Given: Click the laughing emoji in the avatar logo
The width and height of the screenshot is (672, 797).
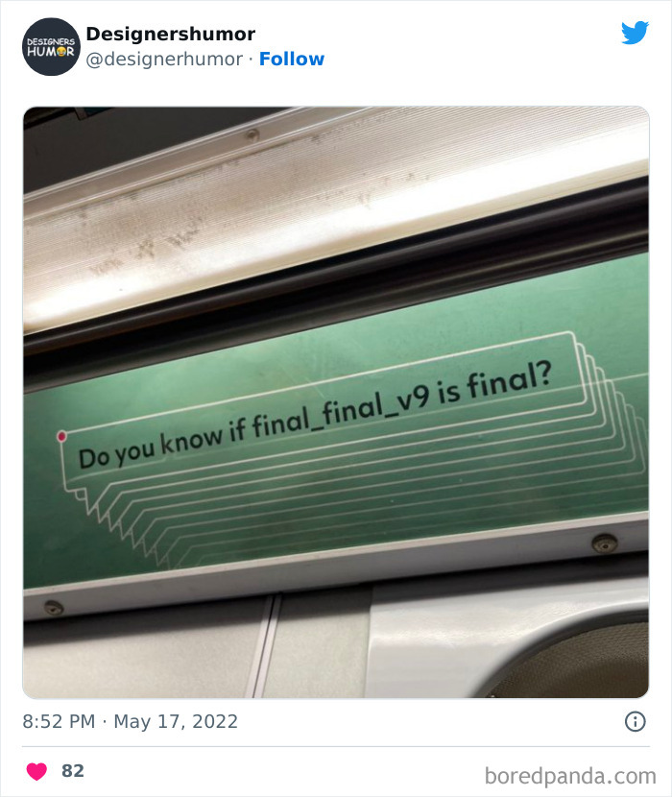Looking at the screenshot, I should click(x=61, y=52).
